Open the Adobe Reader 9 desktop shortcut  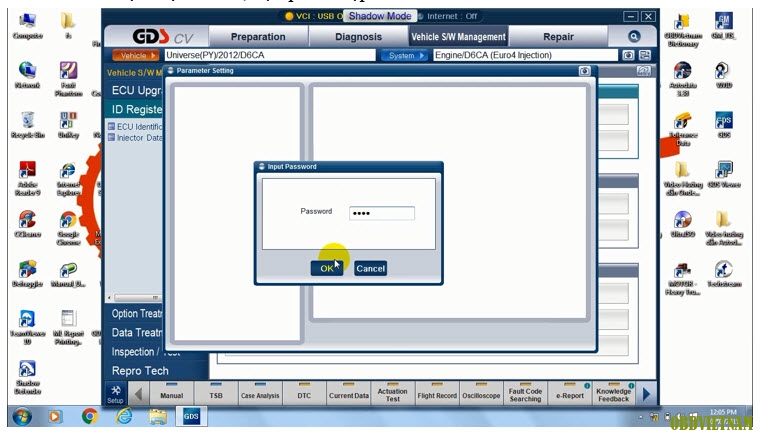[28, 178]
